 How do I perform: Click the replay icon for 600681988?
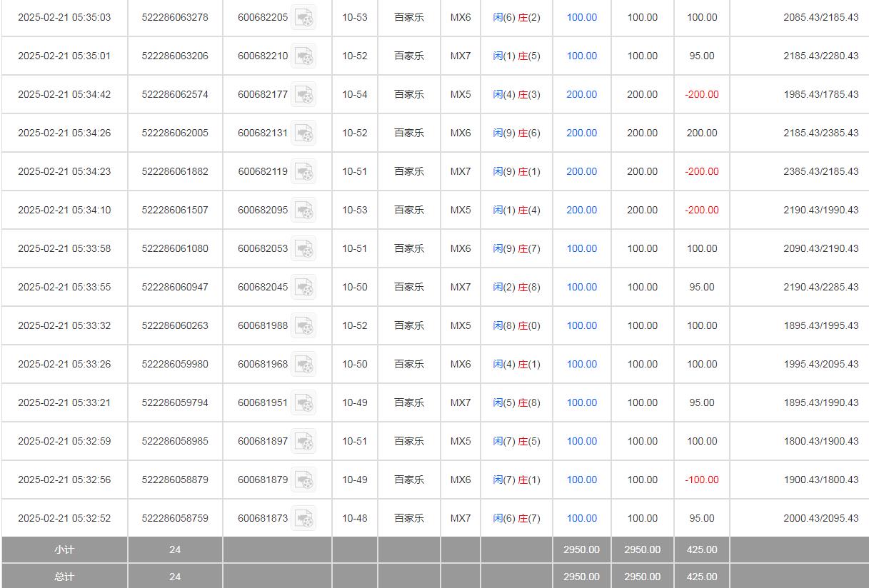click(303, 325)
